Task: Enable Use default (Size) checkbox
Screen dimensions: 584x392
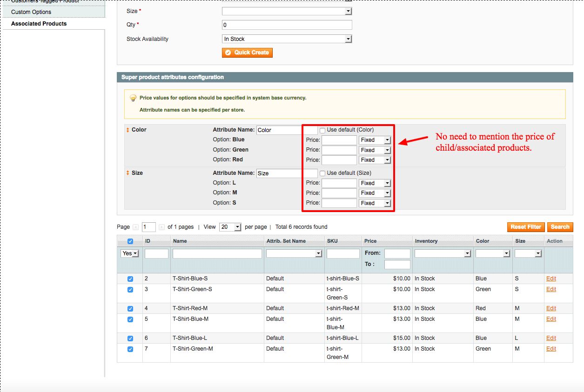Action: [x=322, y=173]
